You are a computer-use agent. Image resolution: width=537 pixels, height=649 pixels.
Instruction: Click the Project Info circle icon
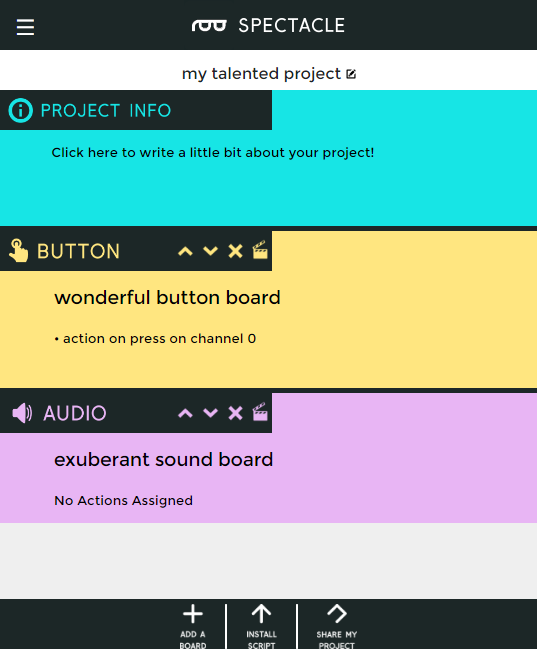20,111
